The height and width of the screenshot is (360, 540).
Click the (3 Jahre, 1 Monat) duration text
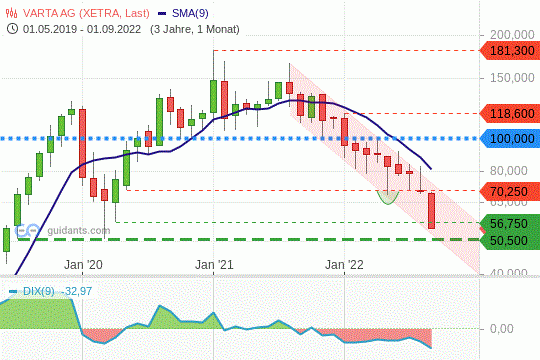coord(195,29)
